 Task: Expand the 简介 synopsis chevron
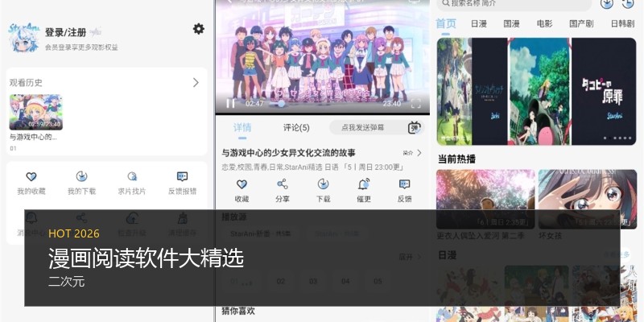pyautogui.click(x=419, y=153)
